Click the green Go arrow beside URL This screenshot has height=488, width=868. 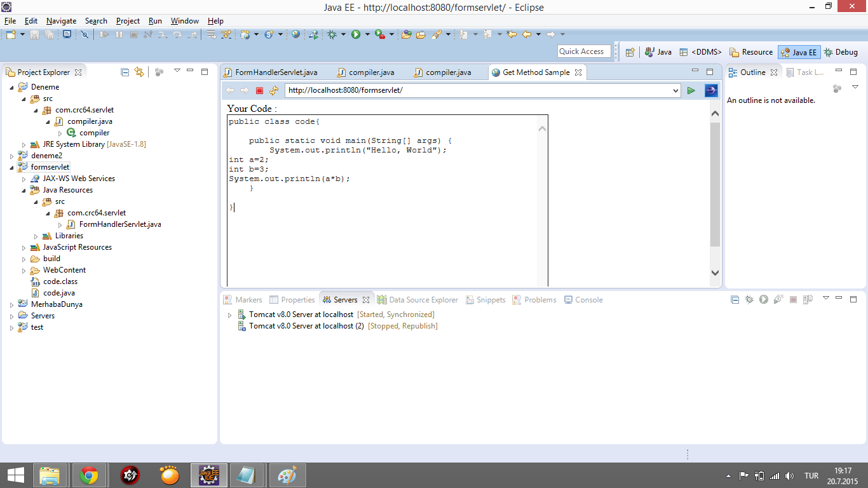691,91
